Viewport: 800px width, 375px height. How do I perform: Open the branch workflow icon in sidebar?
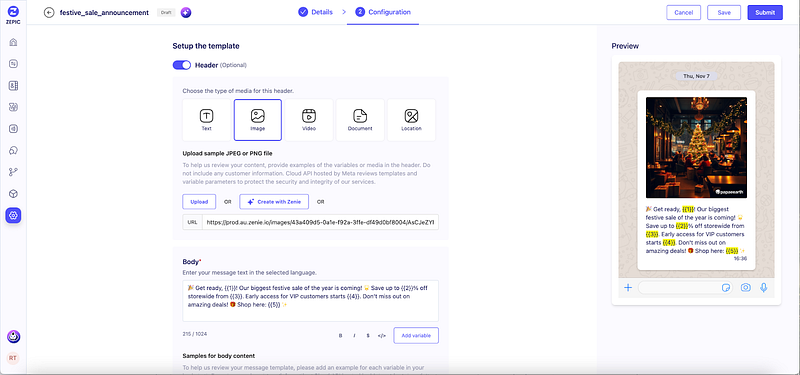click(13, 172)
